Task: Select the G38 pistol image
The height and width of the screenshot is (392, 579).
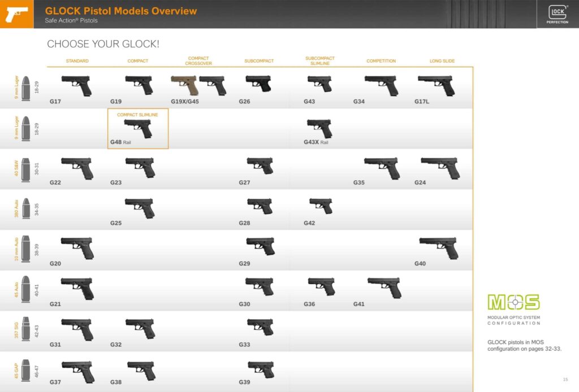Action: click(x=141, y=371)
